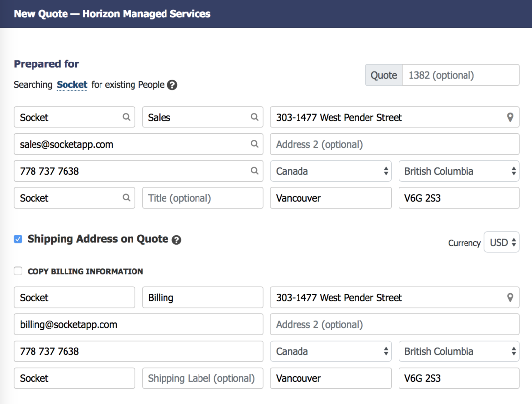Screen dimensions: 532x404
Task: Click shipping city Vancouver field
Action: (x=331, y=378)
